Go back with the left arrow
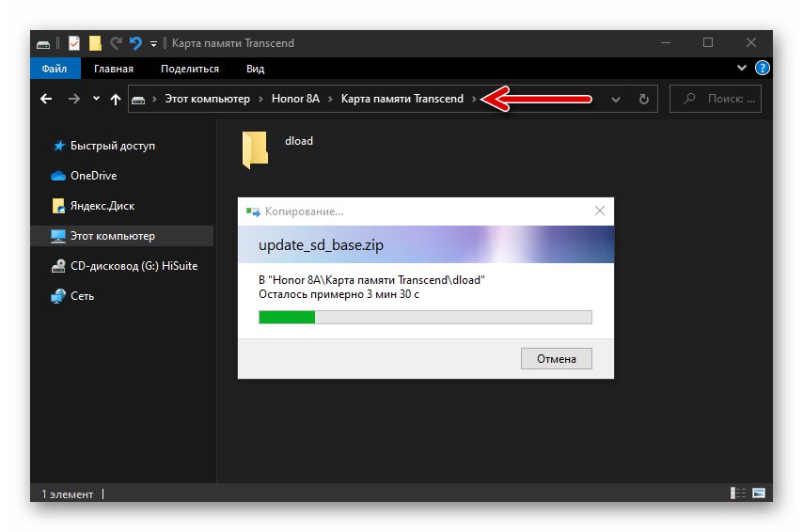803x532 pixels. (x=46, y=99)
